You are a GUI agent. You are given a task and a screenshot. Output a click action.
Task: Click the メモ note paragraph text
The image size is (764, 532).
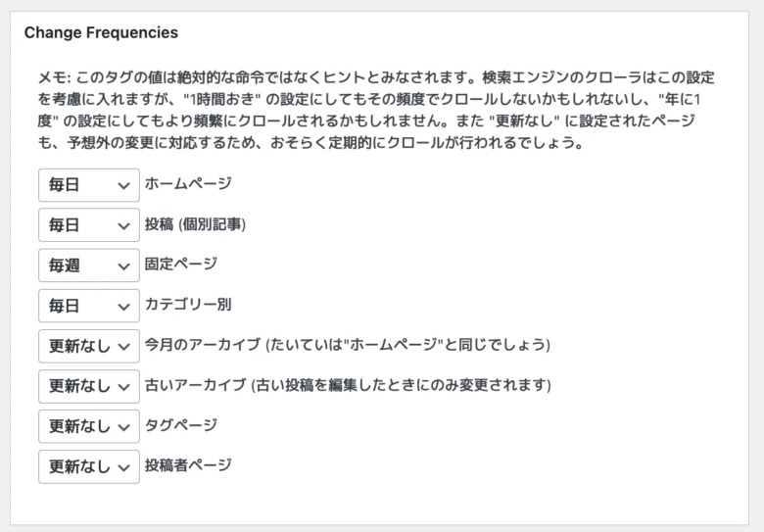coord(376,110)
